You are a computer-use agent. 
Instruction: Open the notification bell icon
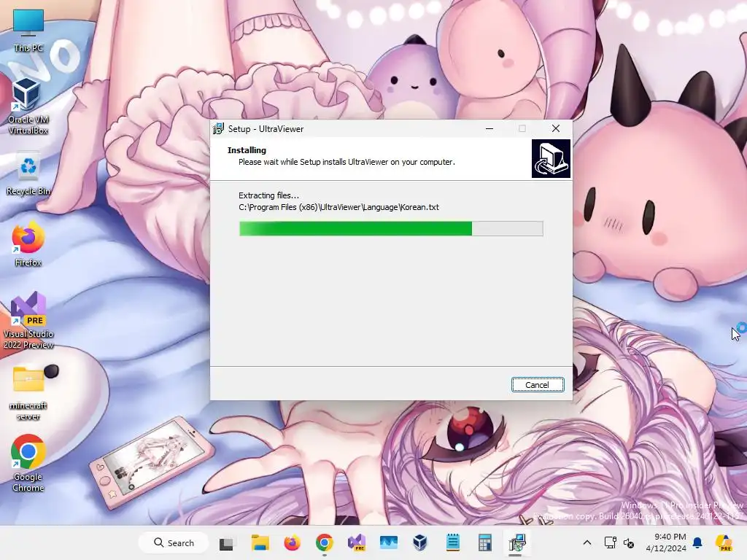697,542
